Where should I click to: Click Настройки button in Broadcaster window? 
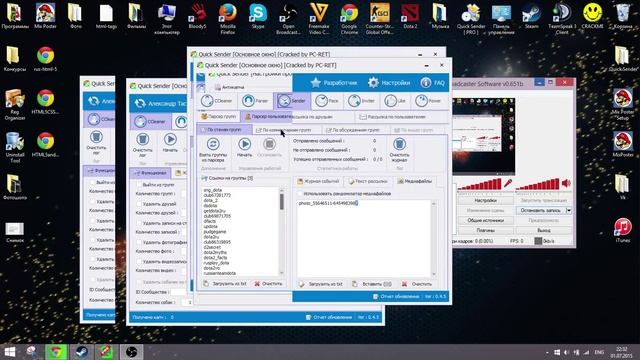pyautogui.click(x=485, y=200)
